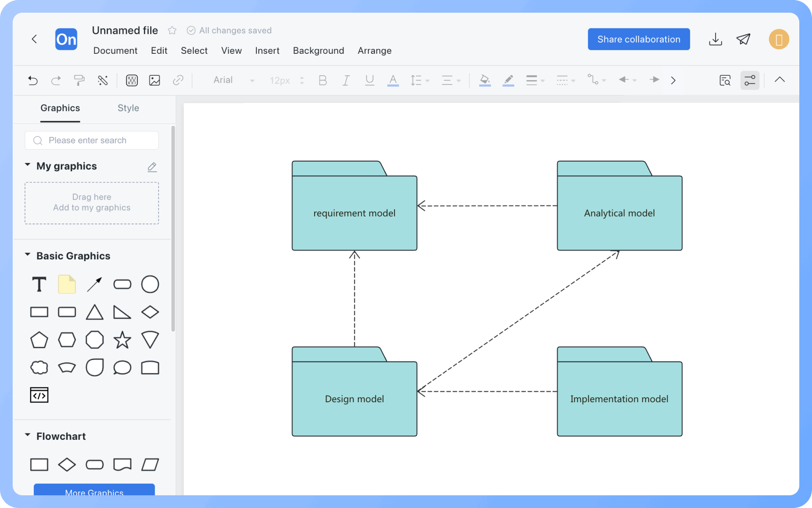Screen dimensions: 812x508
Task: Click the checkered grid toolbar icon
Action: (132, 80)
